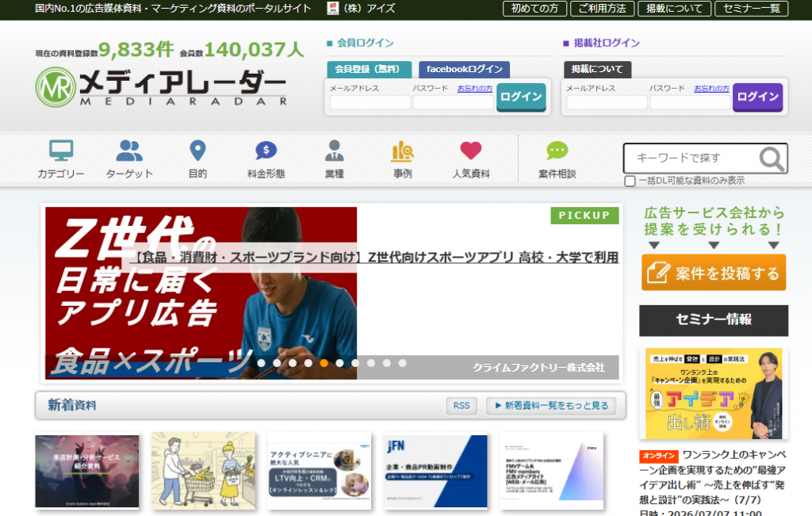812x516 pixels.
Task: Click 案件を投稿する orange button
Action: point(714,272)
